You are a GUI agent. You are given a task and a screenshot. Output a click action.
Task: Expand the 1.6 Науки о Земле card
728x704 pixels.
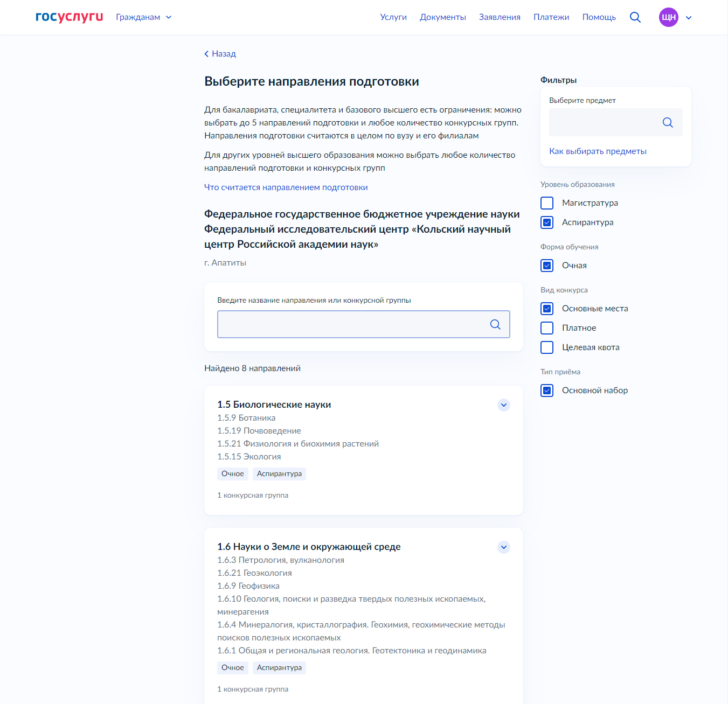504,547
